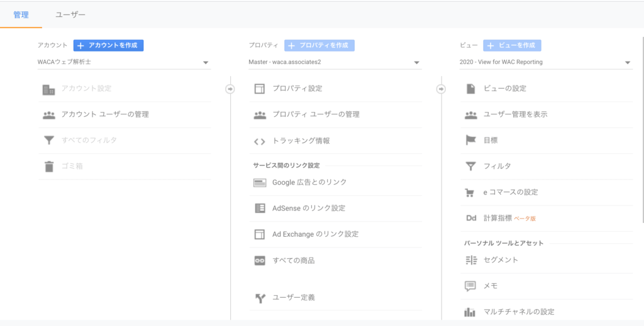Switch to the ユーザー tab
Viewport: 644px width, 326px height.
(70, 15)
